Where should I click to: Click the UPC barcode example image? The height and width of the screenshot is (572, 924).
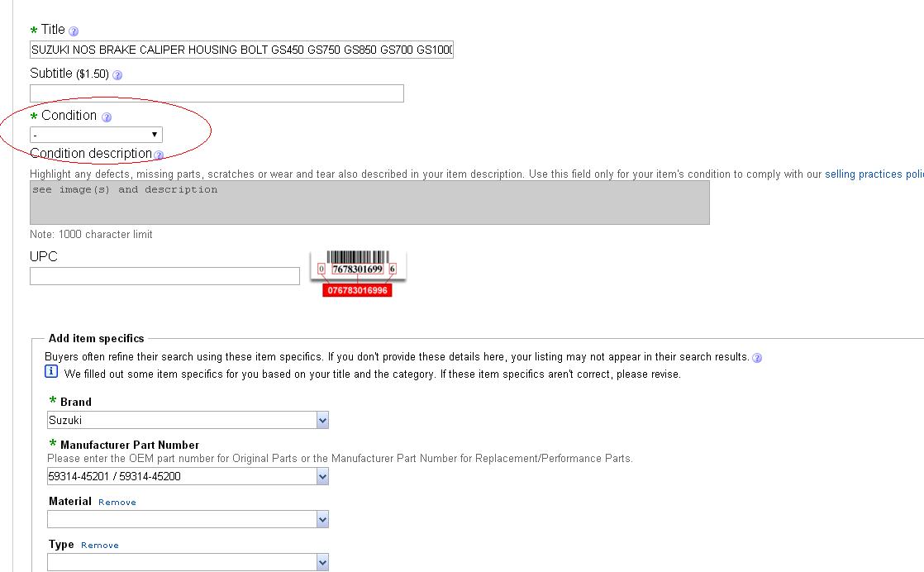[x=358, y=274]
